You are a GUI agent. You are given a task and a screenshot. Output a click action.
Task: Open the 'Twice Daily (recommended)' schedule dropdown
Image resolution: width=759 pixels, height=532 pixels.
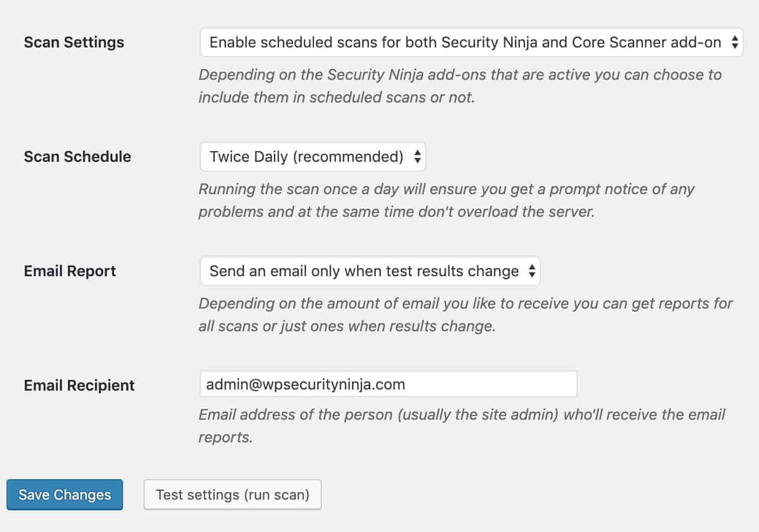[x=313, y=156]
